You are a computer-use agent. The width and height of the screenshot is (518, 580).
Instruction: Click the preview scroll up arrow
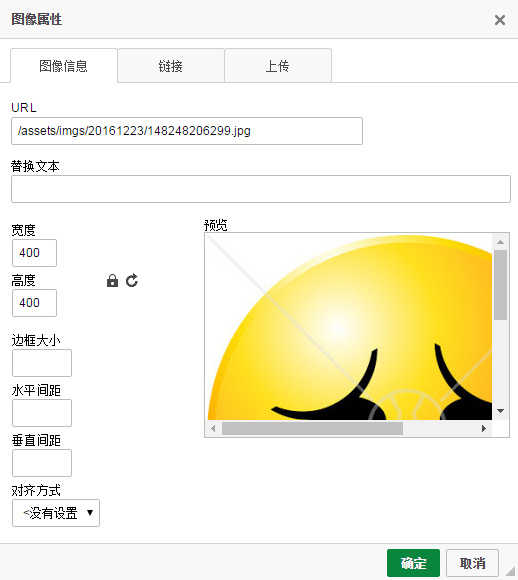click(x=501, y=242)
